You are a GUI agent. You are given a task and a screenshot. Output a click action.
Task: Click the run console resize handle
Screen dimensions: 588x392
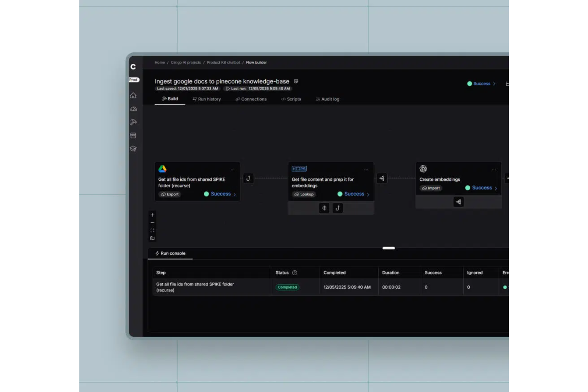point(388,248)
